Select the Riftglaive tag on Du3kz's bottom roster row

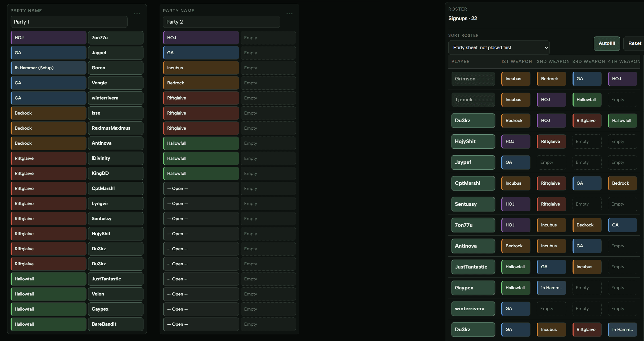pyautogui.click(x=587, y=329)
